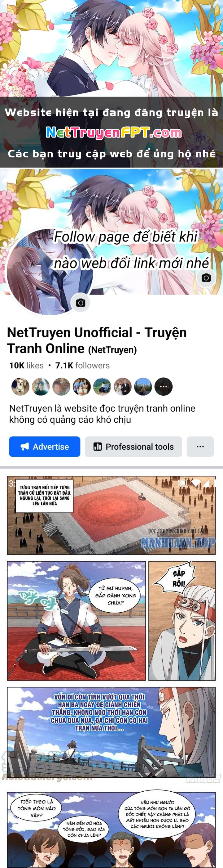Click the dog avatar follower thumbnail

pyautogui.click(x=20, y=386)
